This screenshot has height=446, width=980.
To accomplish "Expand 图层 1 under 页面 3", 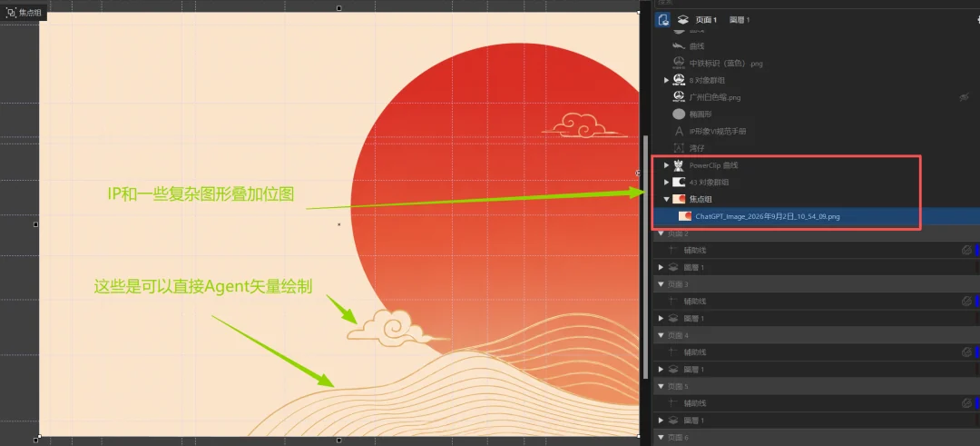I will (661, 319).
